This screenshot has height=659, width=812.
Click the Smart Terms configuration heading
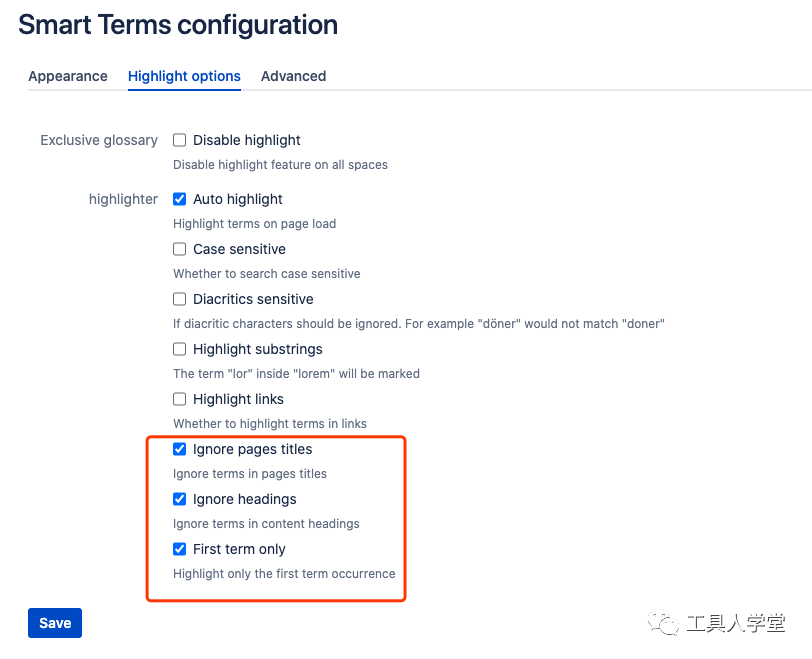[x=178, y=25]
